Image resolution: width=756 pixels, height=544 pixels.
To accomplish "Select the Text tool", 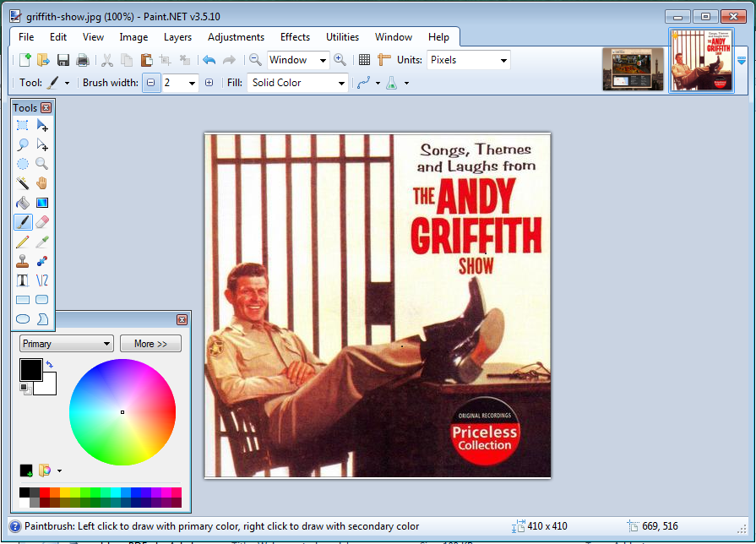I will pos(23,280).
